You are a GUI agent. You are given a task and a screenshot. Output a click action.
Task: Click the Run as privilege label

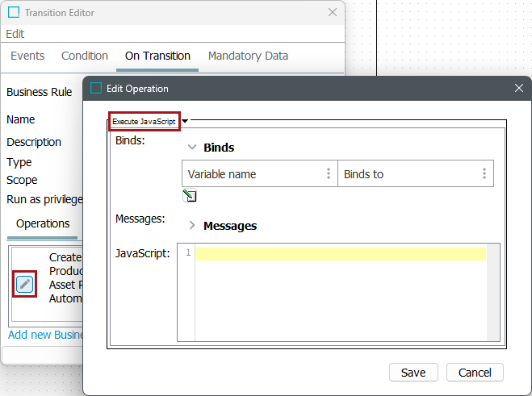(x=44, y=199)
